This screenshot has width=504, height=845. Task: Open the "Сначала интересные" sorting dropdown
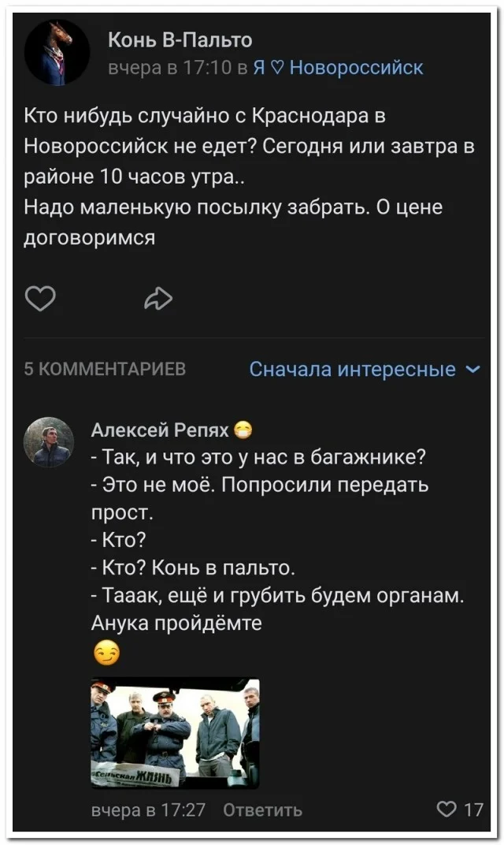click(353, 369)
